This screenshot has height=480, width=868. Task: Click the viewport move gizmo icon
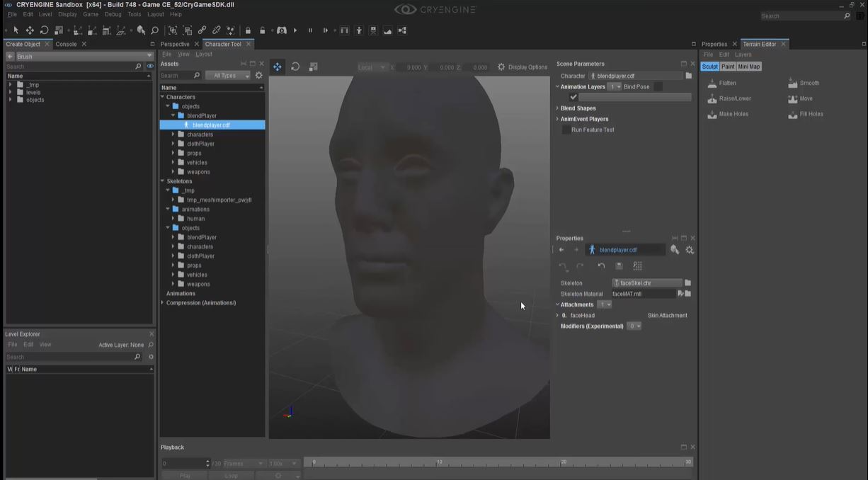[277, 67]
